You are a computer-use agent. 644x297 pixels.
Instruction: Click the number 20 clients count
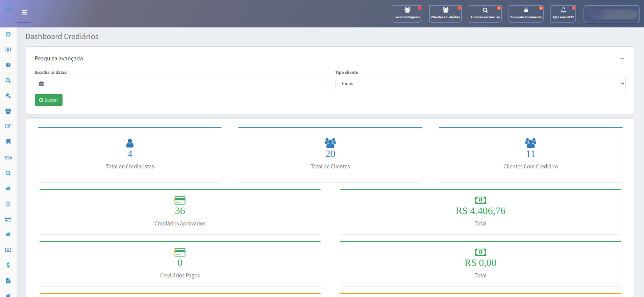click(330, 154)
